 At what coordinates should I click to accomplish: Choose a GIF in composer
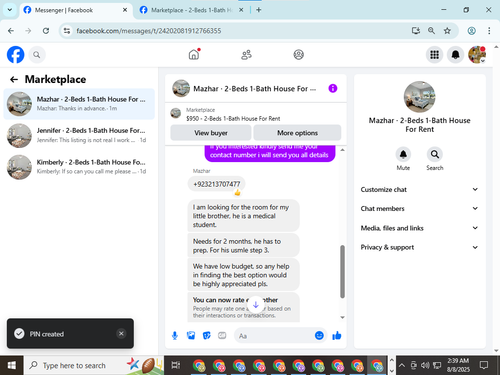(222, 336)
